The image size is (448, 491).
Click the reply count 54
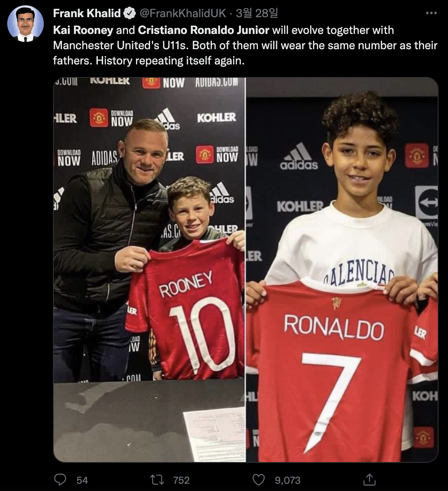(82, 480)
